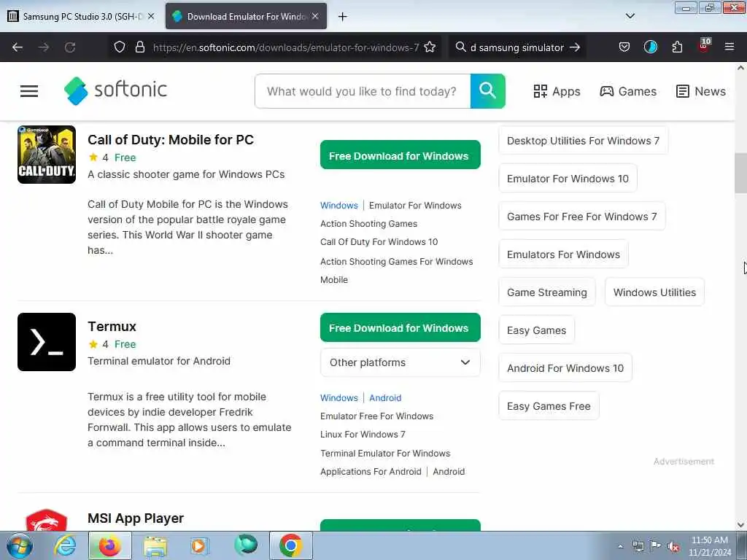Select the Windows Utilities chip
Screen dimensions: 747x560
pyautogui.click(x=654, y=292)
